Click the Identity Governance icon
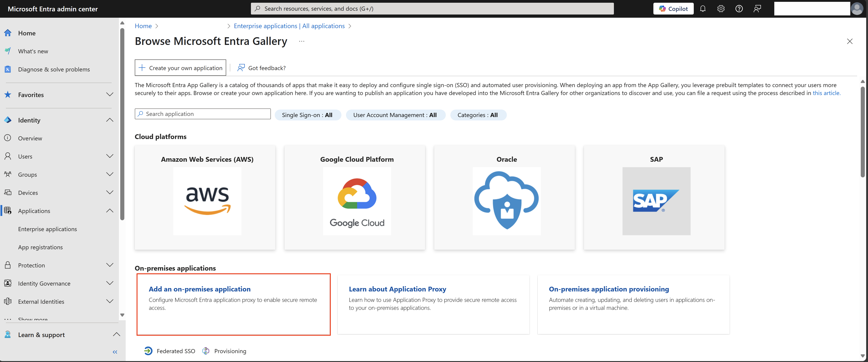This screenshot has width=868, height=362. (8, 283)
